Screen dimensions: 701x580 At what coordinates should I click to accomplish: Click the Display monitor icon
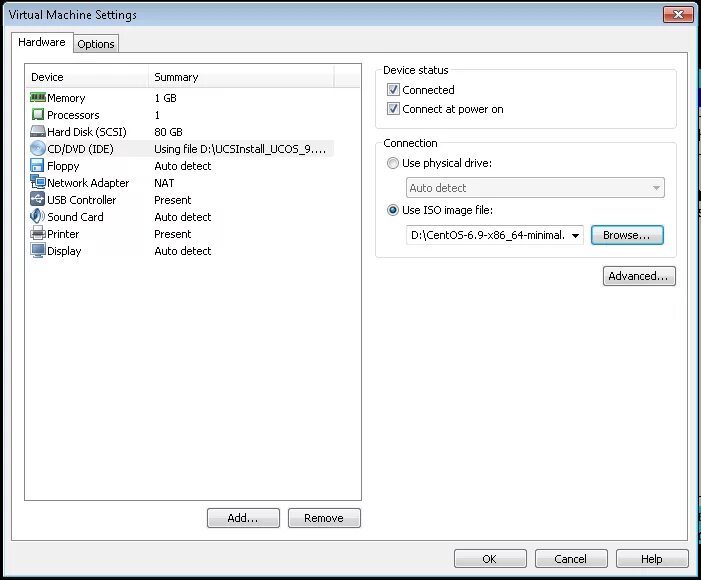38,250
